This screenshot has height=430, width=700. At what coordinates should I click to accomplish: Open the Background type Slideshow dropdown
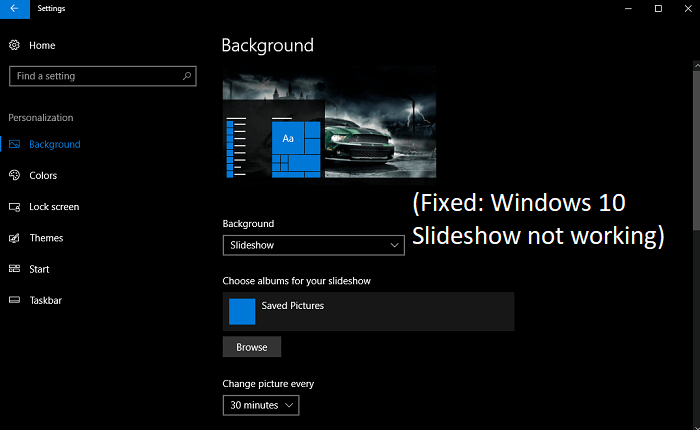pos(314,245)
